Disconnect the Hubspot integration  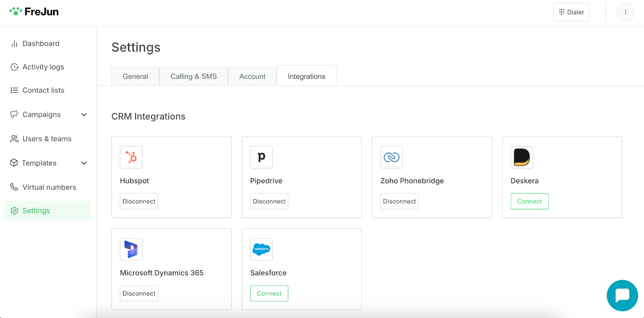coord(139,201)
